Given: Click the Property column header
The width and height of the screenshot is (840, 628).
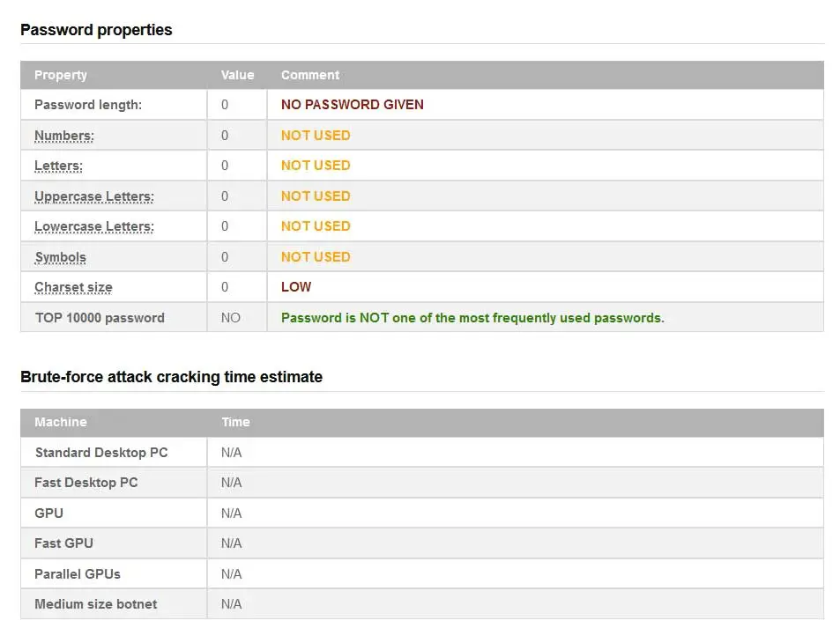Looking at the screenshot, I should click(61, 75).
